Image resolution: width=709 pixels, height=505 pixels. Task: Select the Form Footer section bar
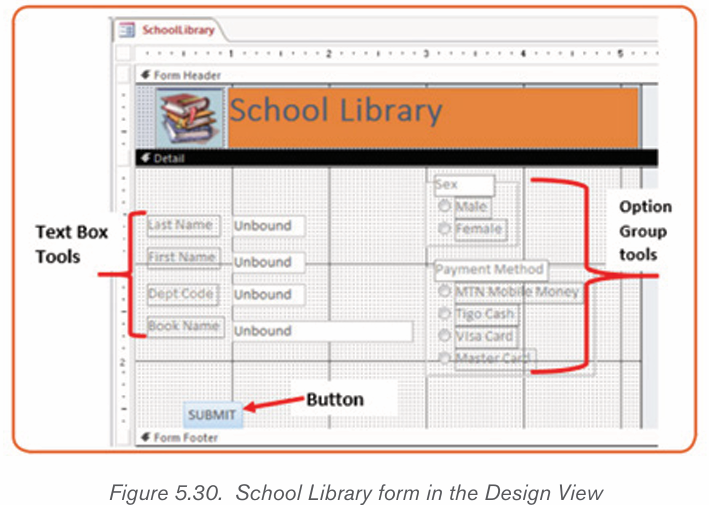click(x=396, y=437)
